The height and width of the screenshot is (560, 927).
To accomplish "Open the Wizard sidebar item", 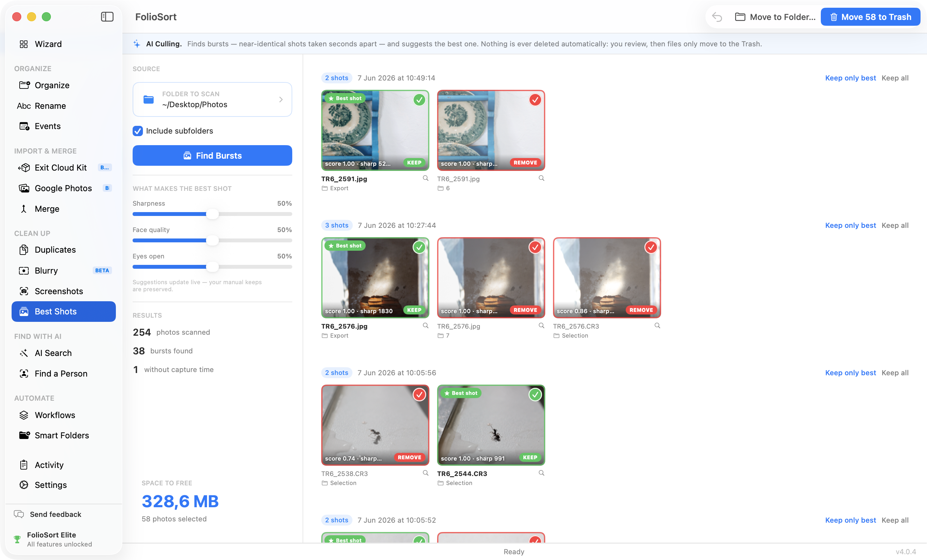I will pyautogui.click(x=64, y=44).
